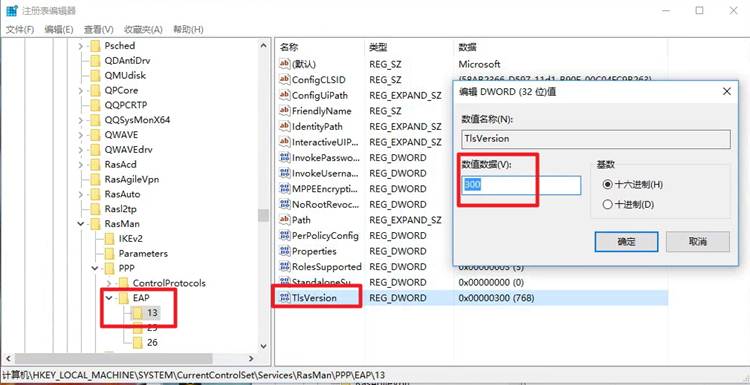Click the ConfigUiPath string value icon
Screen dimensions: 750x385
pyautogui.click(x=285, y=95)
